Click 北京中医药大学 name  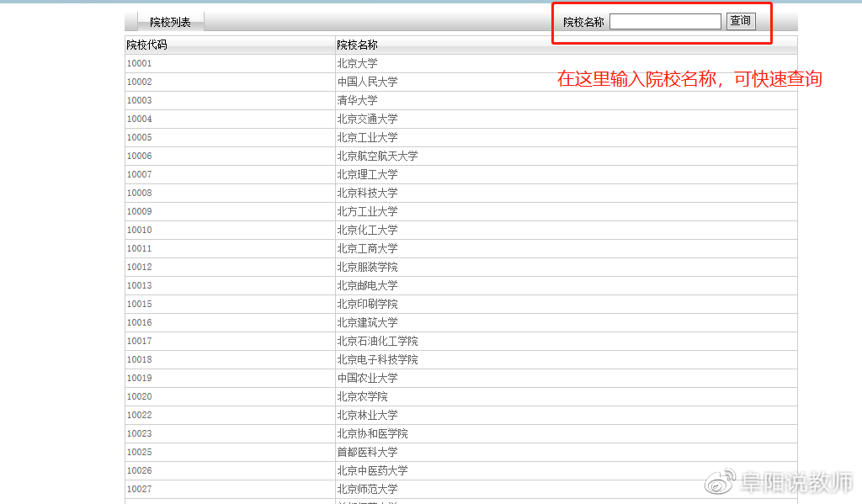373,470
